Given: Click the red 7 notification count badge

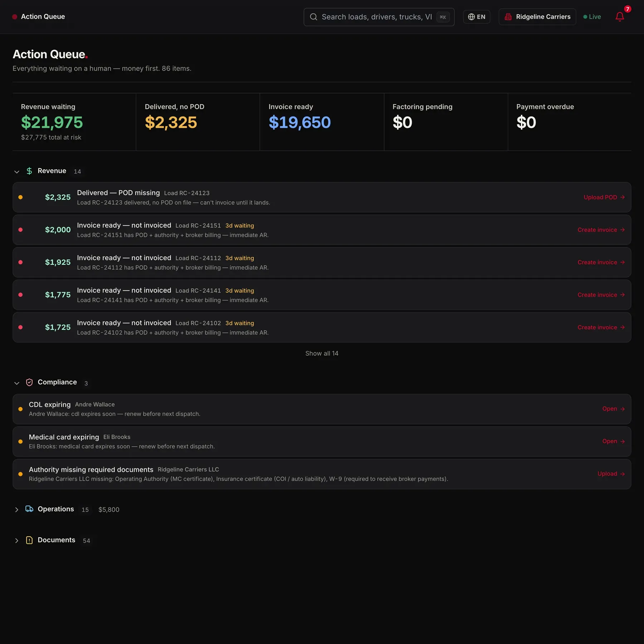Looking at the screenshot, I should [x=628, y=9].
